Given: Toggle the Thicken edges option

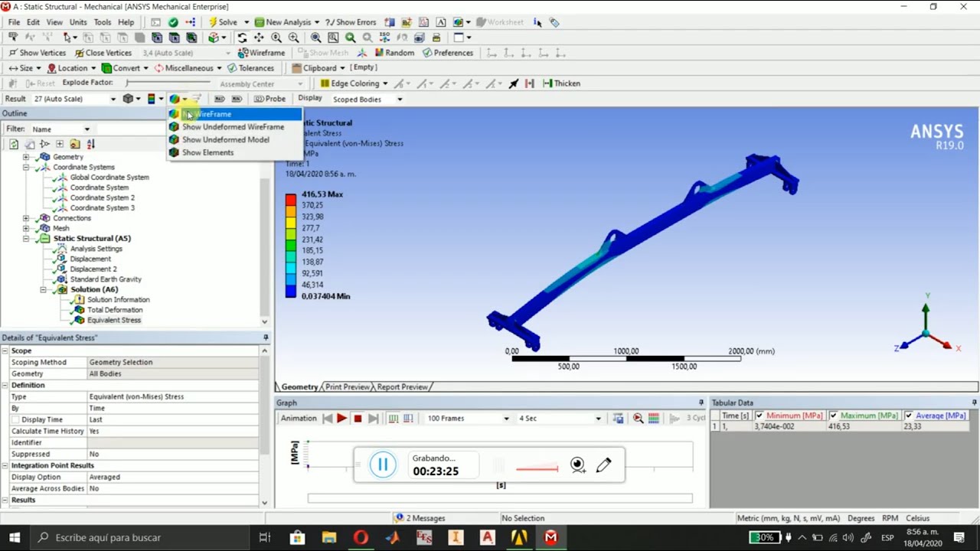Looking at the screenshot, I should tap(561, 83).
